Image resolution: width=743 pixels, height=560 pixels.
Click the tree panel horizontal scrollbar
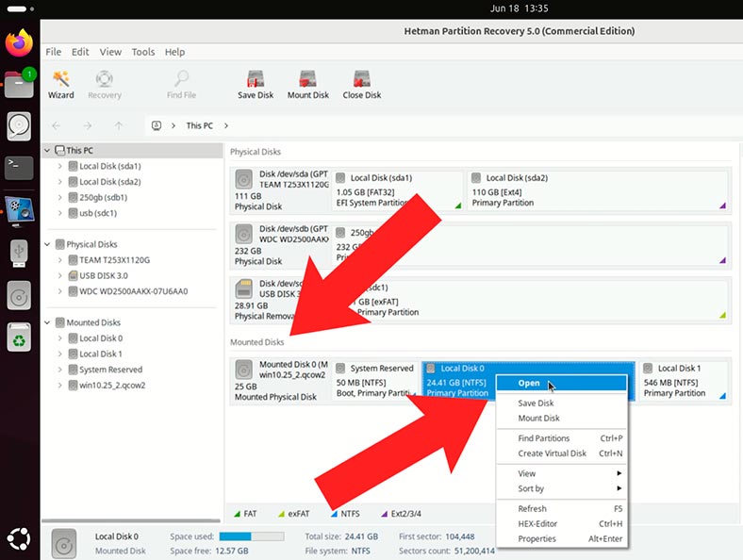[131, 520]
